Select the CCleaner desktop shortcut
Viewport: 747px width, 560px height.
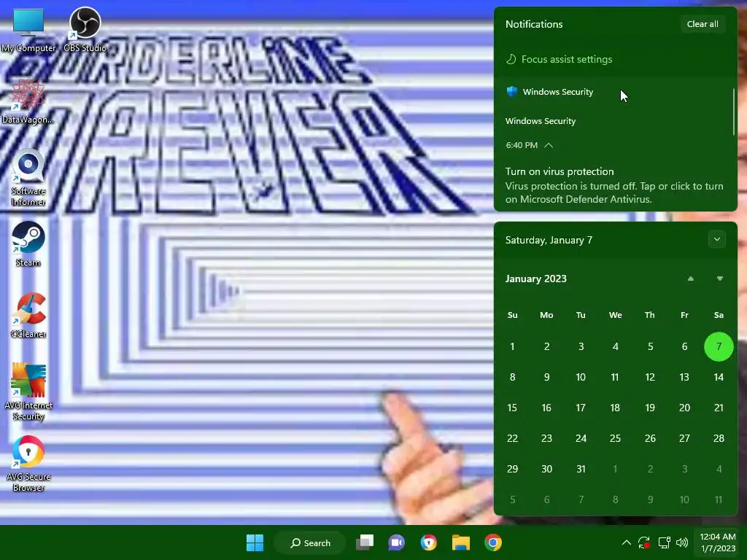coord(28,316)
